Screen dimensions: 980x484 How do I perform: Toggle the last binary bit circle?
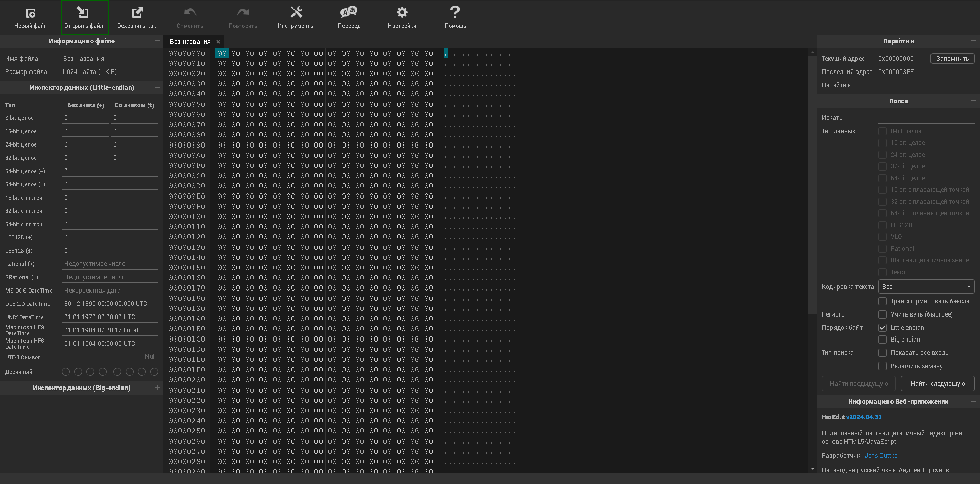(154, 372)
